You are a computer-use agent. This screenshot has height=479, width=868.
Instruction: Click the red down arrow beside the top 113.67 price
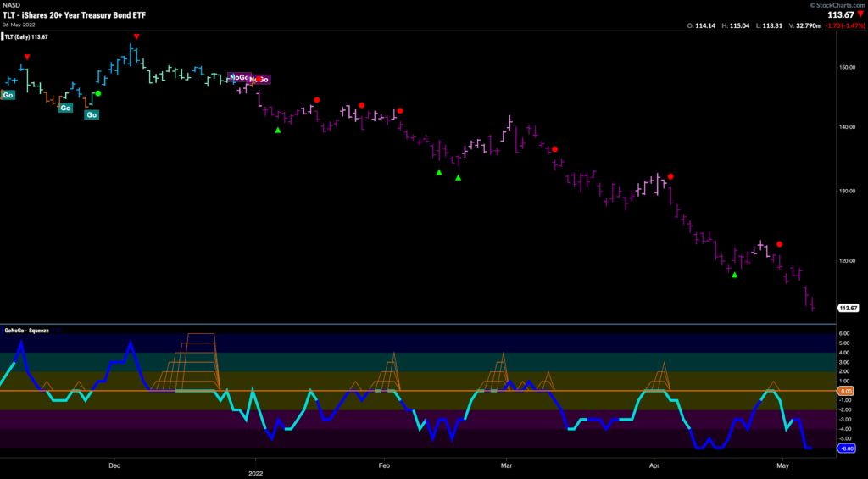pos(860,15)
